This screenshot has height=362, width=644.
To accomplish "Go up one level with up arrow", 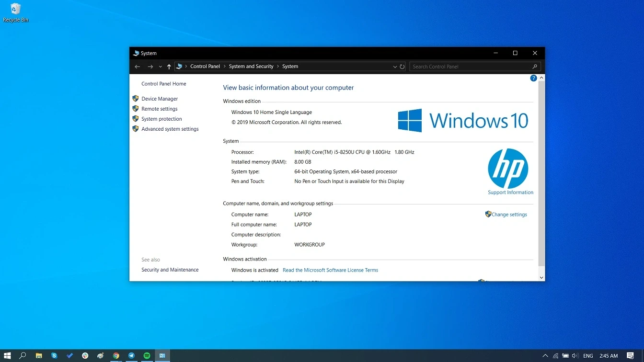I will click(x=169, y=67).
